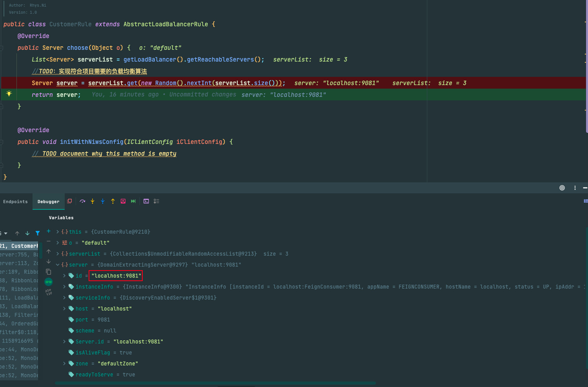Screen dimensions: 588x387
Task: Toggle the blue frames filter icon
Action: click(x=38, y=233)
